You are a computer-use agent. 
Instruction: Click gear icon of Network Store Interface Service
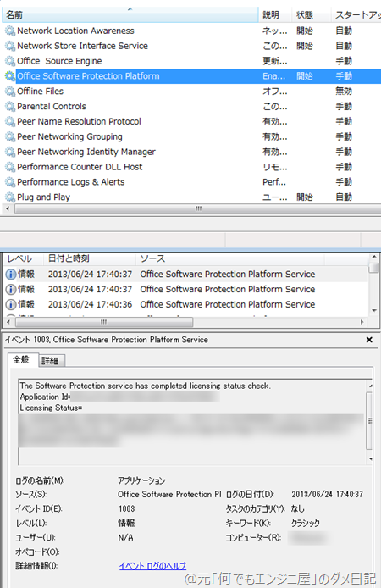(10, 46)
